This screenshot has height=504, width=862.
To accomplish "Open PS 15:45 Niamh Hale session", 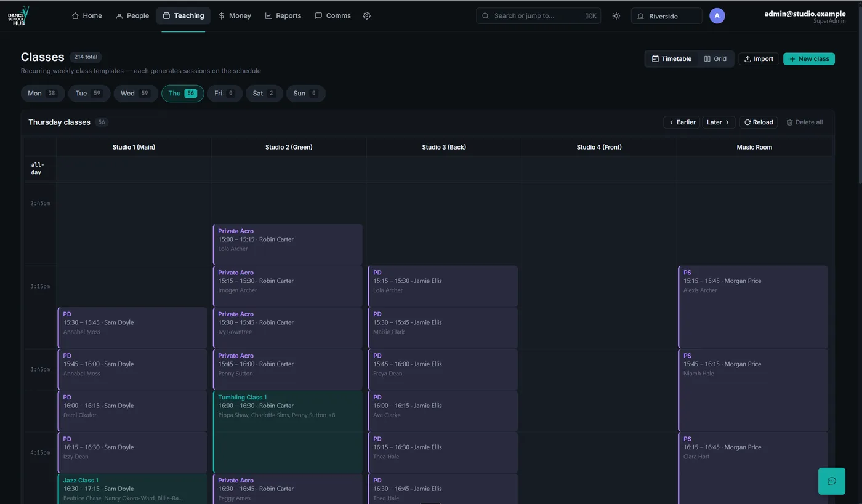I will 753,390.
